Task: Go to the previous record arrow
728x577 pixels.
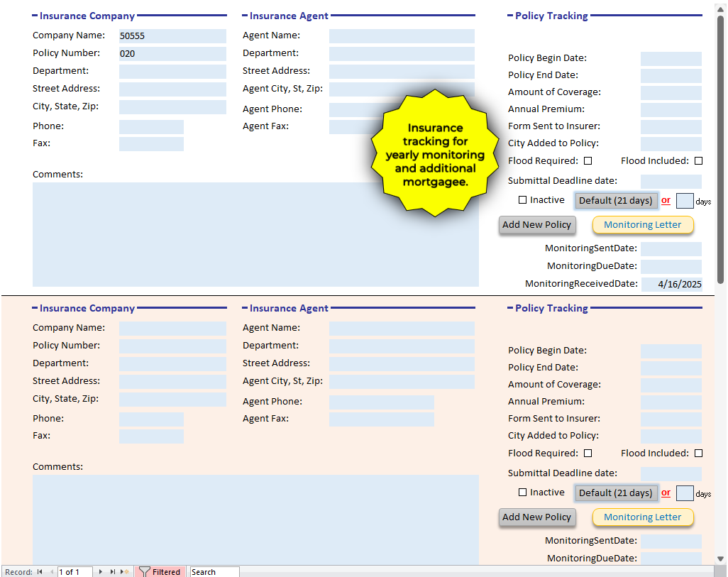Action: tap(52, 572)
